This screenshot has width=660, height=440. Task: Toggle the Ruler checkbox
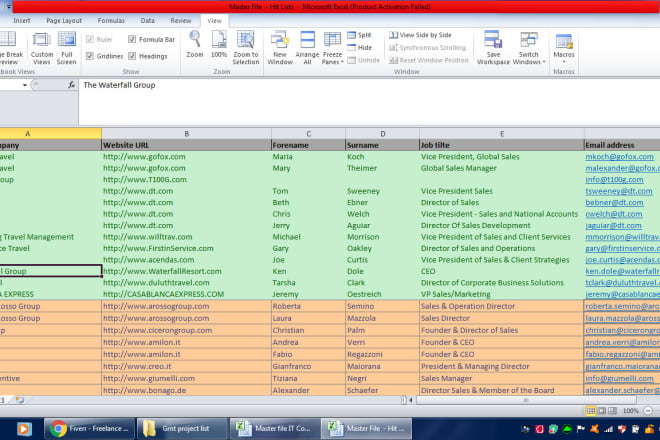pos(90,40)
